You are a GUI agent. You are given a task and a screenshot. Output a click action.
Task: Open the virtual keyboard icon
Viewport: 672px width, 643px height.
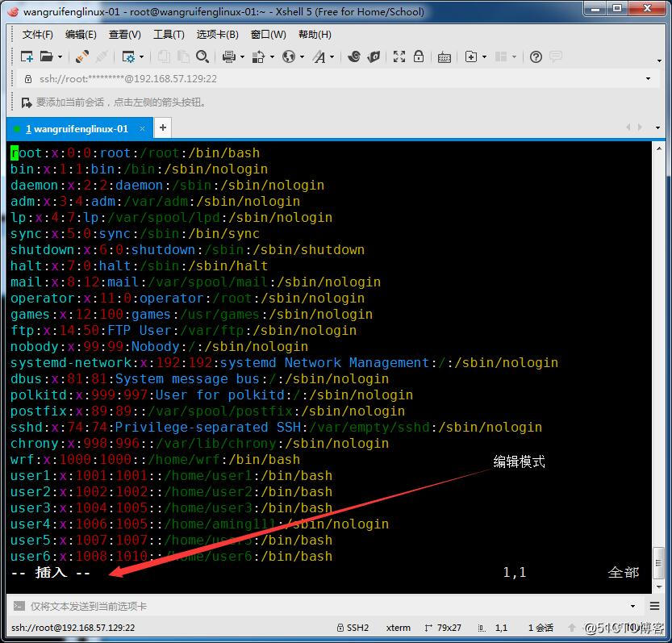445,57
